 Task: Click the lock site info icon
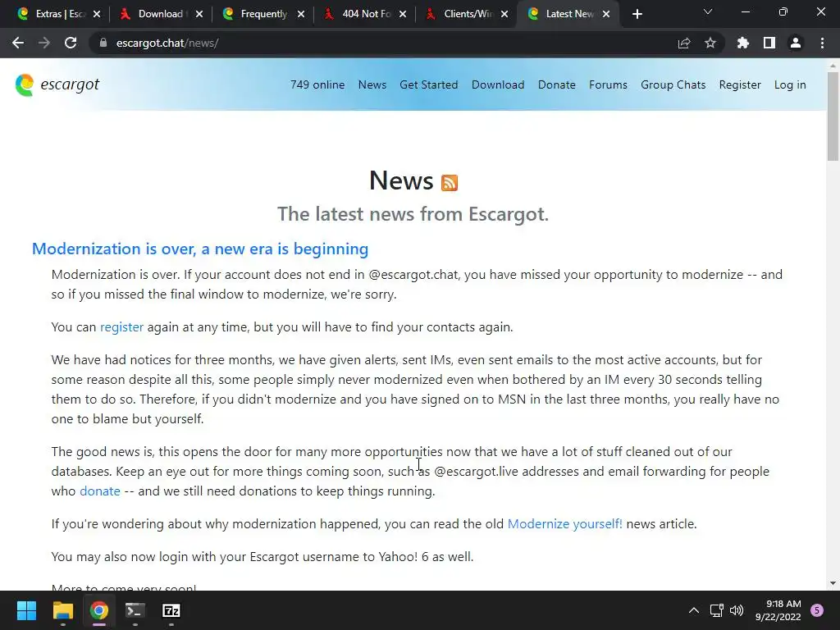point(103,43)
